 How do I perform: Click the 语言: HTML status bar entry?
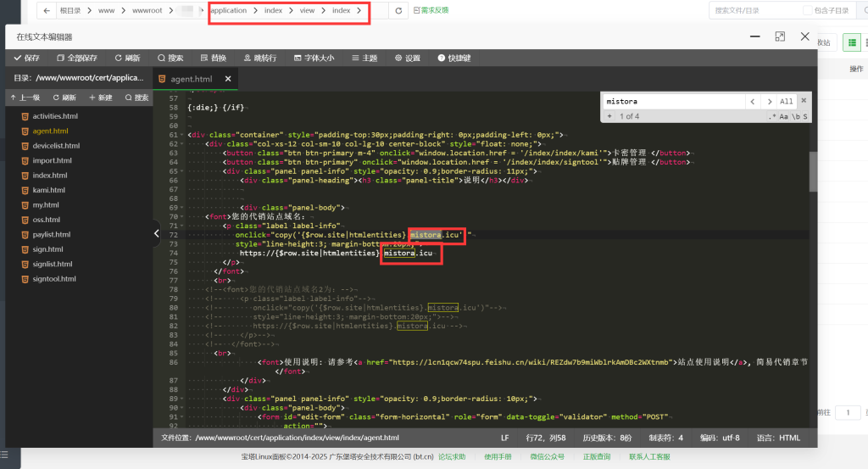778,438
